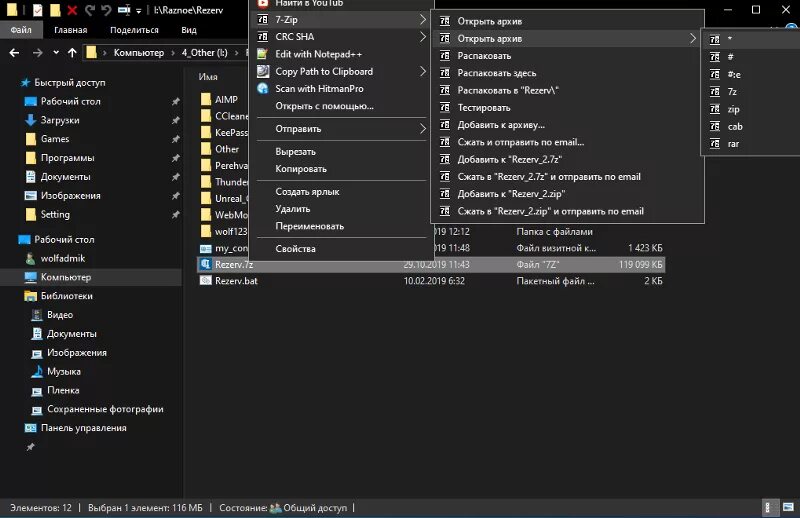The height and width of the screenshot is (518, 800).
Task: Go up one folder level arrow
Action: (72, 53)
